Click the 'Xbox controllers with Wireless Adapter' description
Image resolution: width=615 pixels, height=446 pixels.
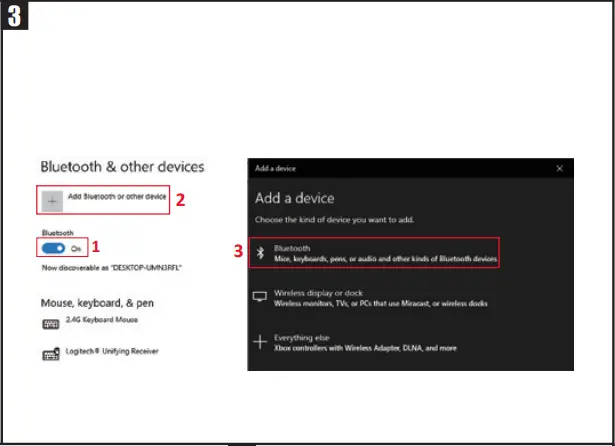365,348
